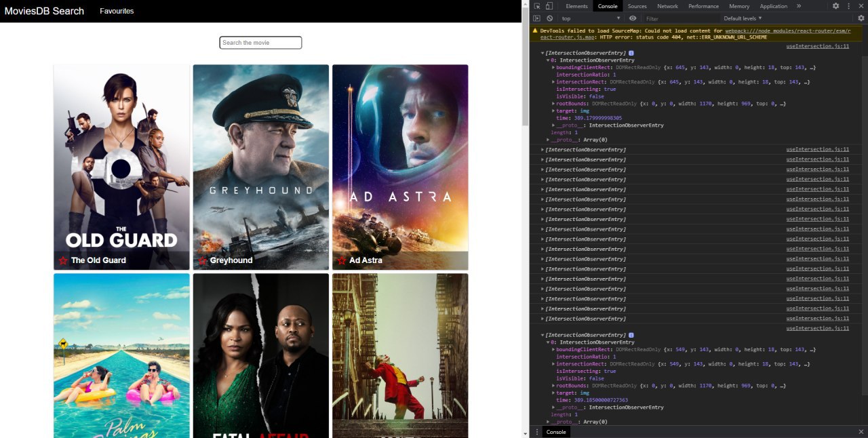Select the inspect element picker icon
The height and width of the screenshot is (438, 868).
click(x=537, y=6)
